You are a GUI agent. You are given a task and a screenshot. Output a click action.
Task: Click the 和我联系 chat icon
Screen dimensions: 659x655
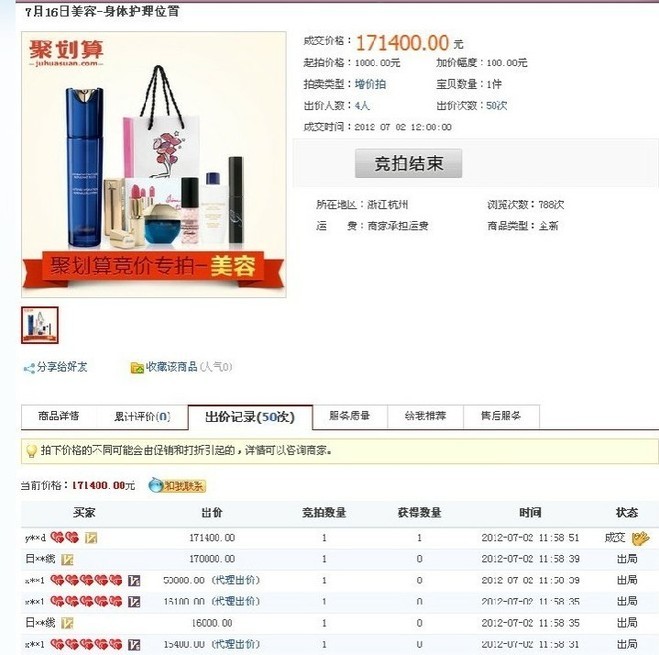[x=177, y=486]
